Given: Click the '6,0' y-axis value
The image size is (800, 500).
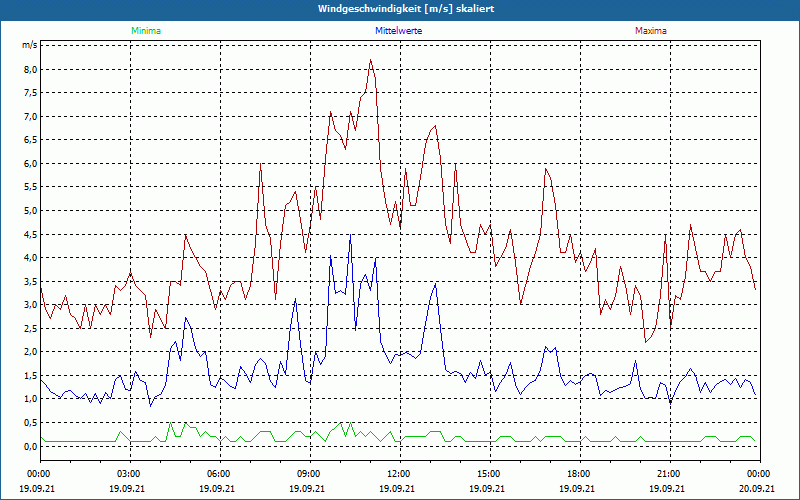Looking at the screenshot, I should coord(31,163).
